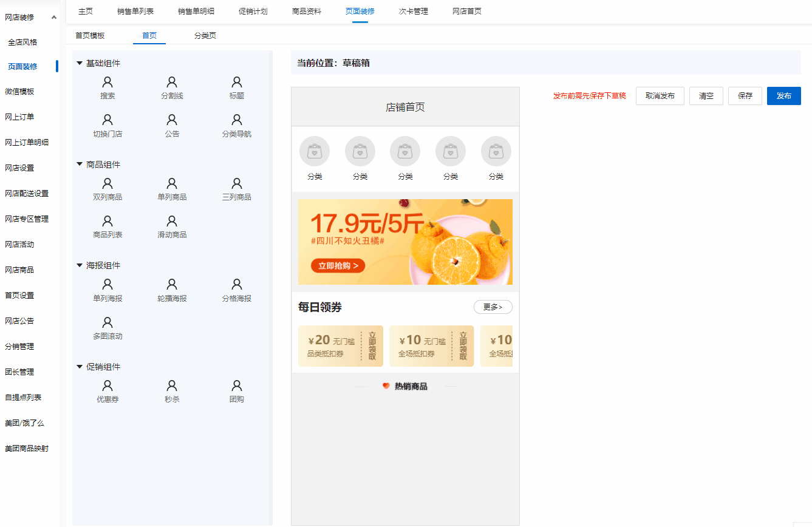Choose the 滑动商品 component
Screen dimensions: 812x527
coord(172,227)
